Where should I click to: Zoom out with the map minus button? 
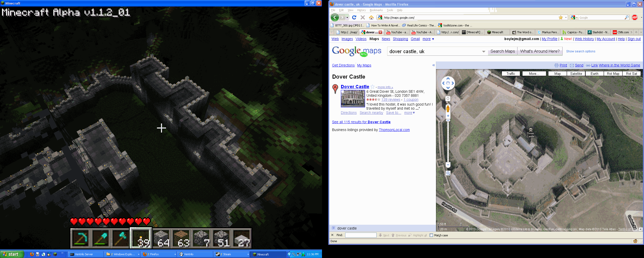[448, 165]
